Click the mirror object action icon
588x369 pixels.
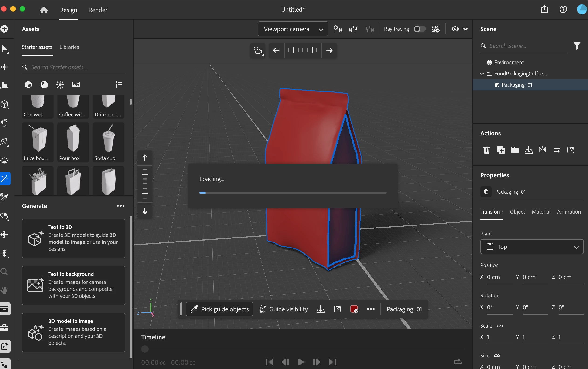(542, 150)
